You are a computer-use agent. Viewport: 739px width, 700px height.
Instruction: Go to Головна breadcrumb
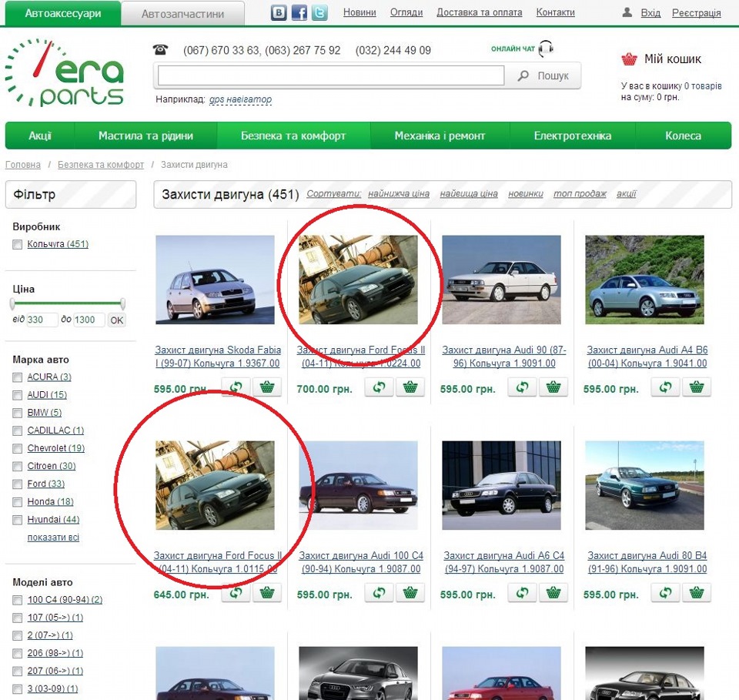click(x=22, y=165)
